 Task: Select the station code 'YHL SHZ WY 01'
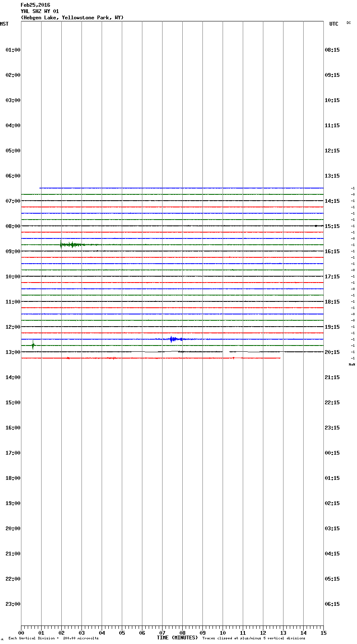40,11
